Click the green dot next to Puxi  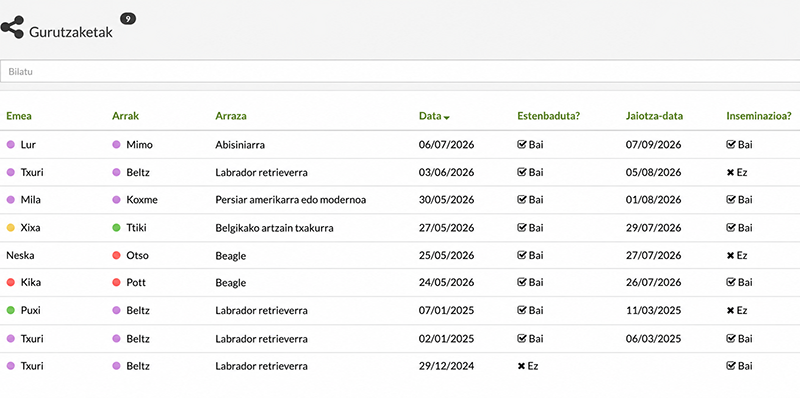[10, 310]
